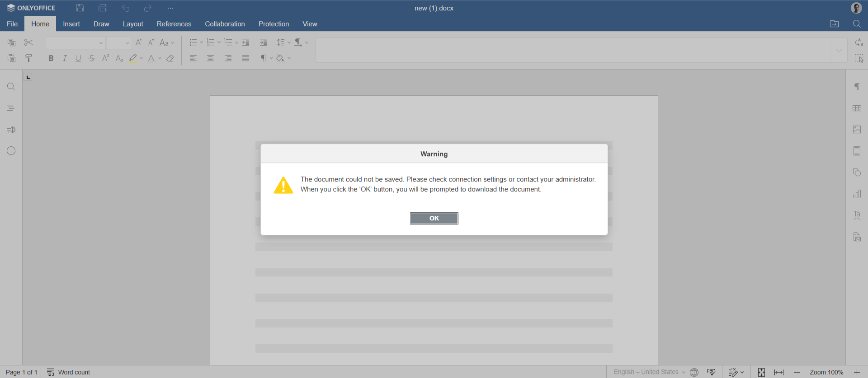
Task: Click the search magnifier in header
Action: pyautogui.click(x=857, y=24)
